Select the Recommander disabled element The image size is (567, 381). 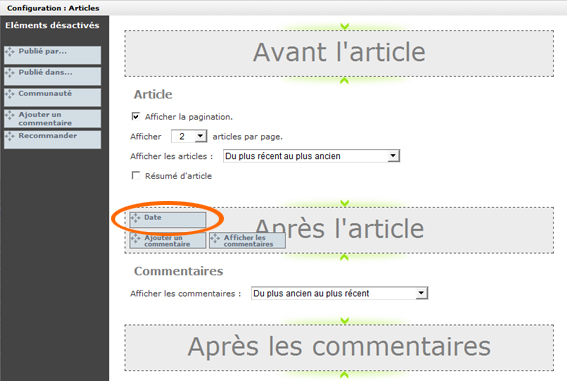pos(52,140)
